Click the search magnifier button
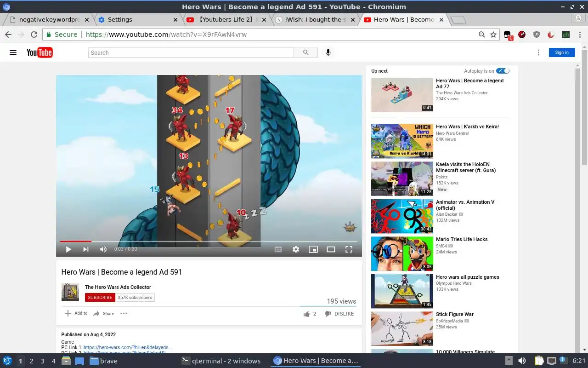 305,52
